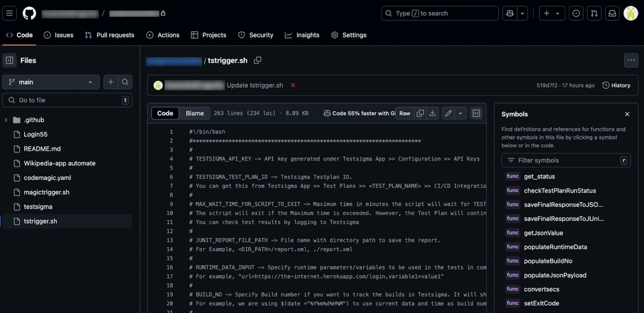Open the main branch dropdown

coord(51,82)
